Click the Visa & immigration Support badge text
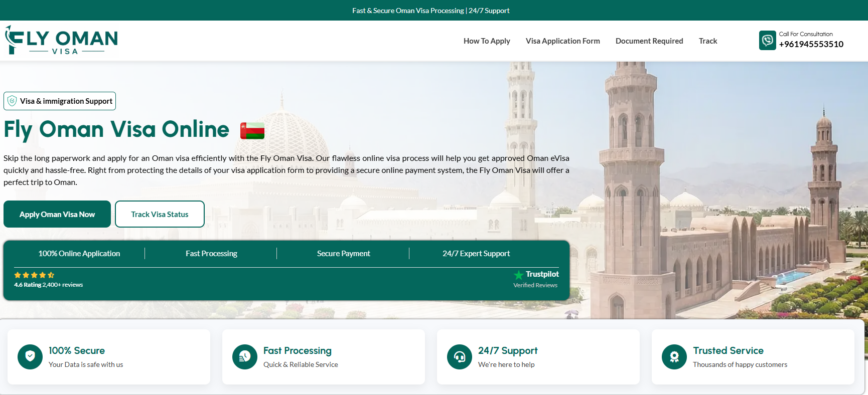Screen dimensions: 868x395 coord(66,101)
